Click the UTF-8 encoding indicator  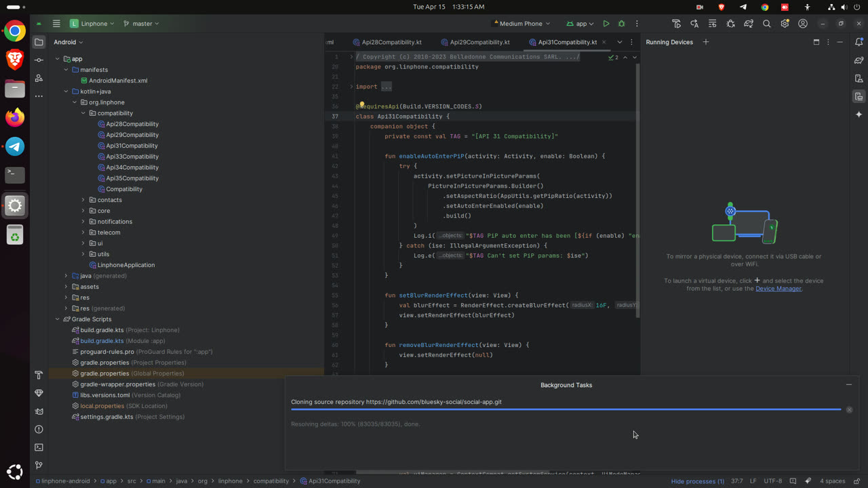point(773,481)
